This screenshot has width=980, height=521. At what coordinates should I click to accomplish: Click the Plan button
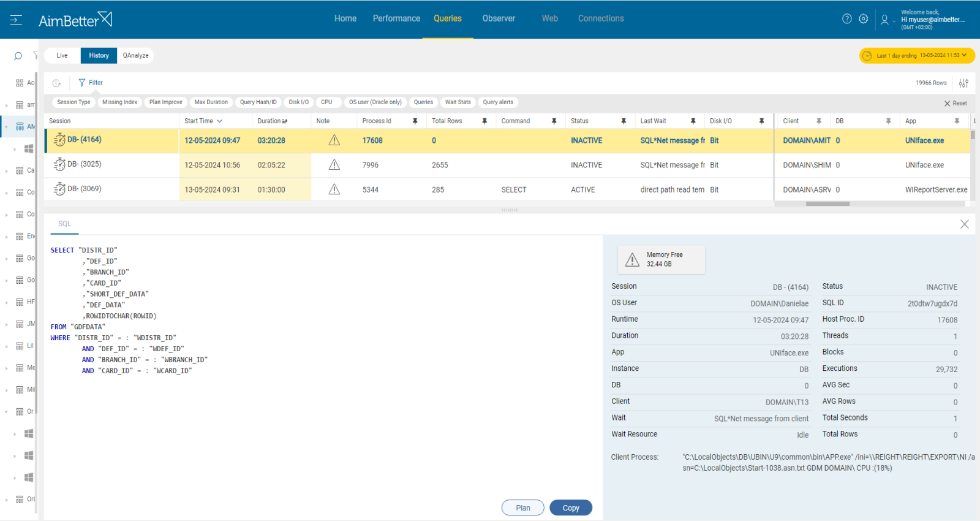click(x=523, y=508)
